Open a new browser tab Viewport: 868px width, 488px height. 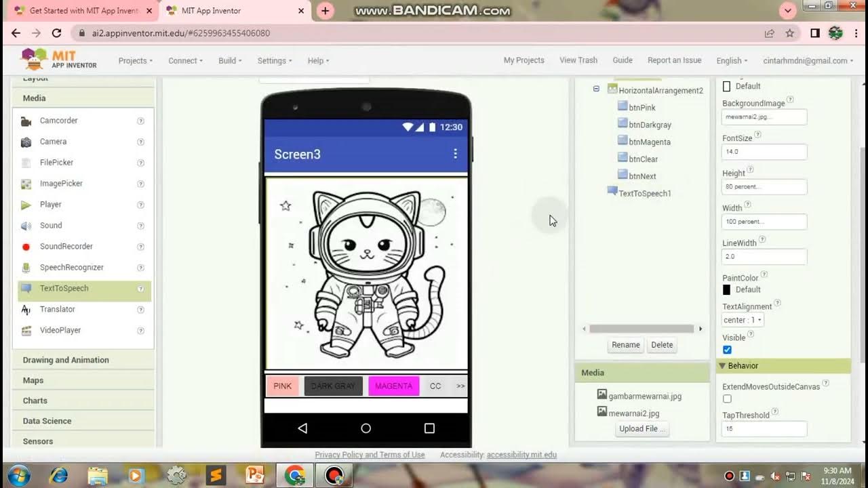[x=325, y=11]
